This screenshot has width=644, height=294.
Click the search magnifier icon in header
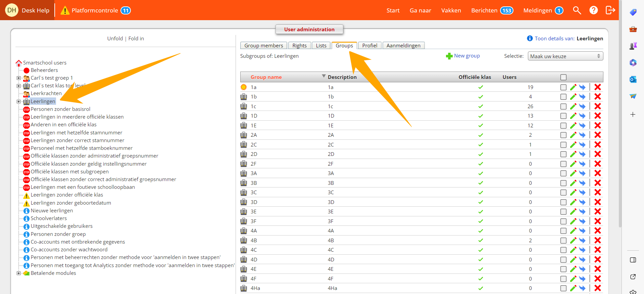click(x=577, y=10)
